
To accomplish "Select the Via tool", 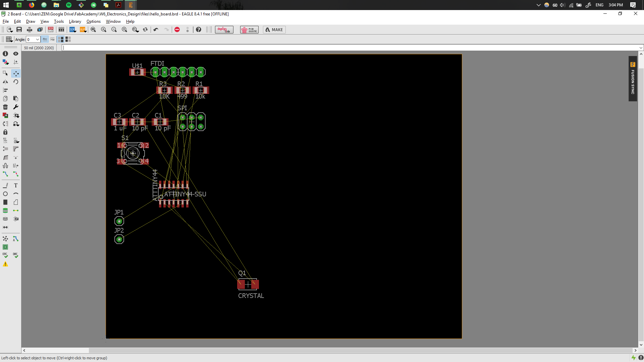I will click(5, 210).
